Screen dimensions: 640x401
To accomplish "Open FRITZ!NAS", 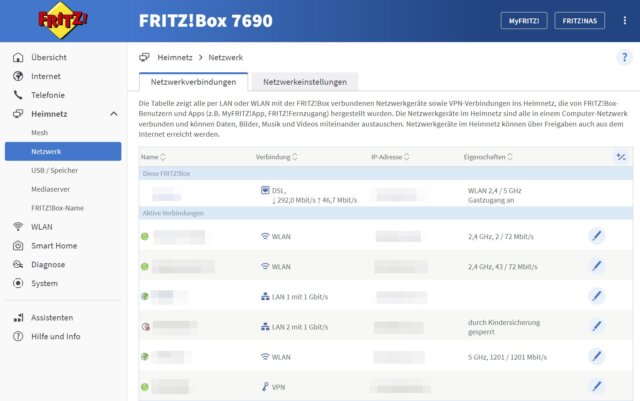I will (580, 21).
